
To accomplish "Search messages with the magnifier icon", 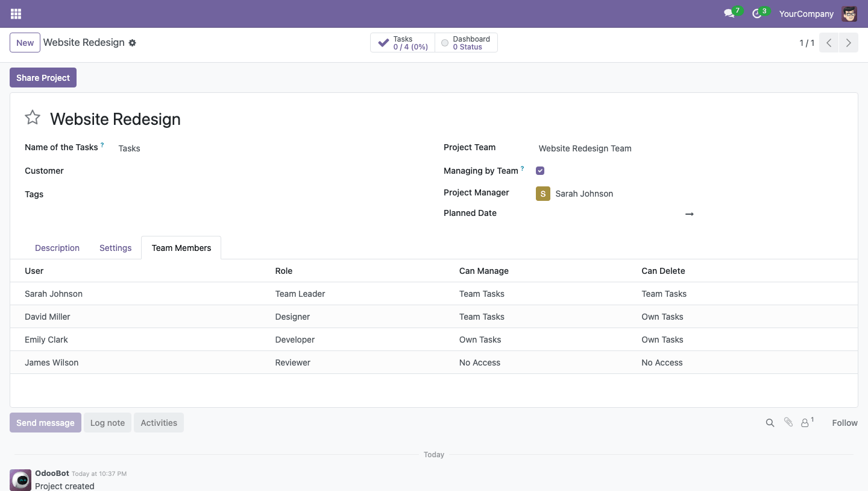I will tap(770, 423).
